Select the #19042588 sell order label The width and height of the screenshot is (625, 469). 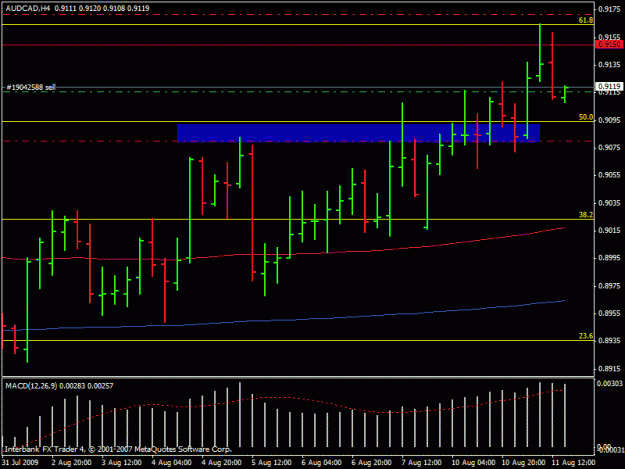coord(31,87)
